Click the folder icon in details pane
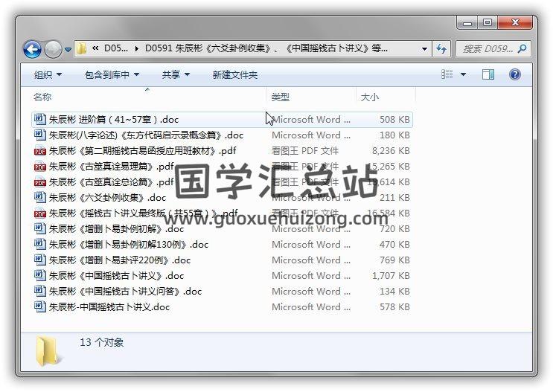The height and width of the screenshot is (392, 553). [x=48, y=351]
